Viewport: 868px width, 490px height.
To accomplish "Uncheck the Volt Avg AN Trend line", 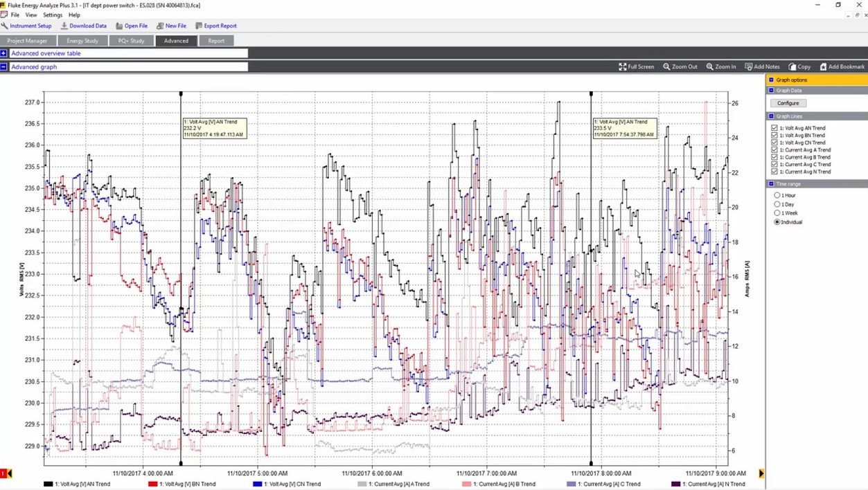I will [x=774, y=128].
